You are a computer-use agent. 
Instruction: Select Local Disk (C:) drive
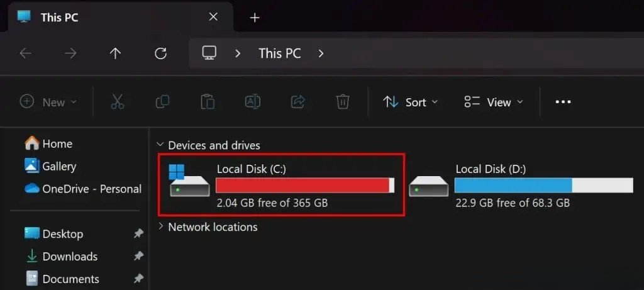point(280,185)
